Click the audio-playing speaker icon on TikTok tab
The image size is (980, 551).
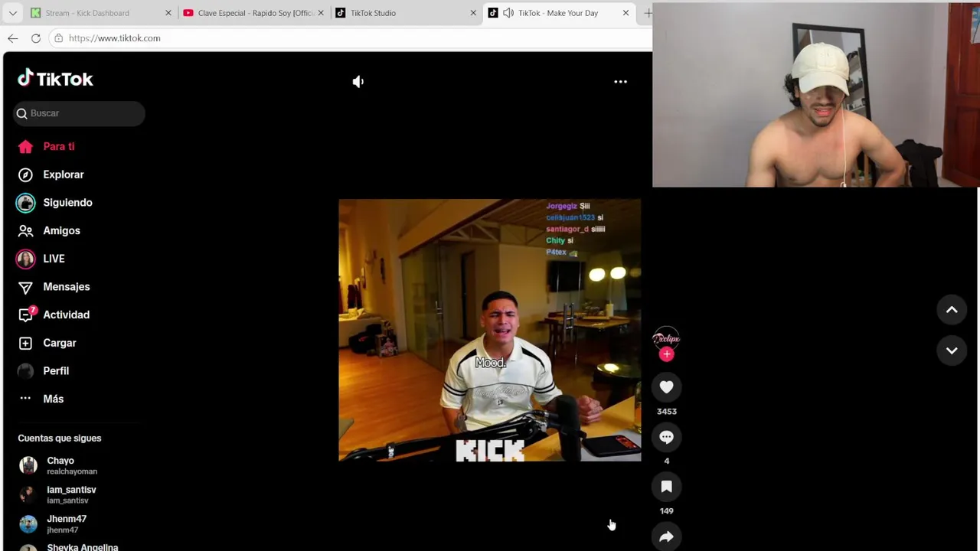pos(508,13)
